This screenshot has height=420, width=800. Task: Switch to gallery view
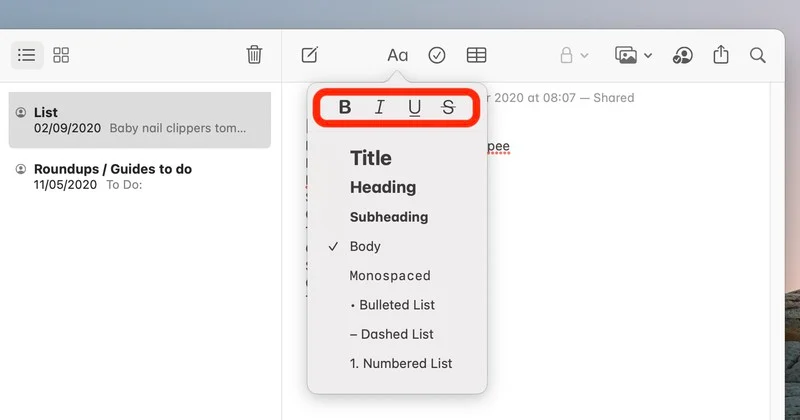pyautogui.click(x=61, y=55)
